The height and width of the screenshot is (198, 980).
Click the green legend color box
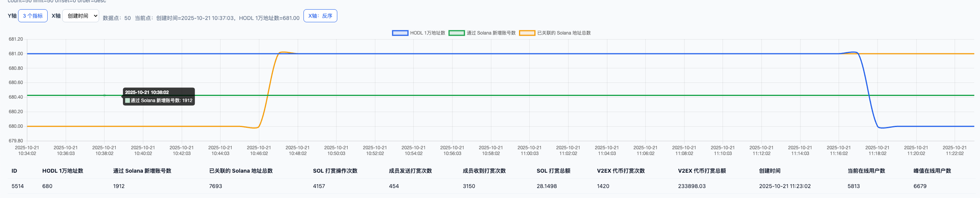(456, 33)
